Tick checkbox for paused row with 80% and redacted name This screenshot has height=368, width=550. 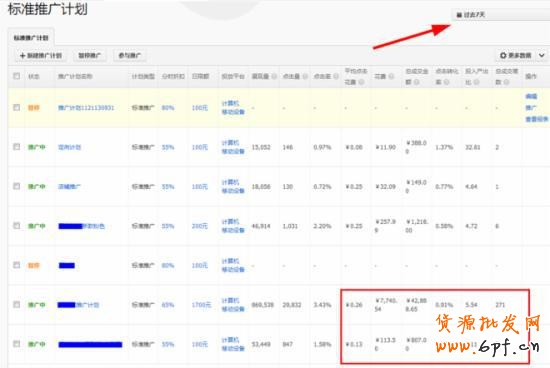[x=16, y=265]
